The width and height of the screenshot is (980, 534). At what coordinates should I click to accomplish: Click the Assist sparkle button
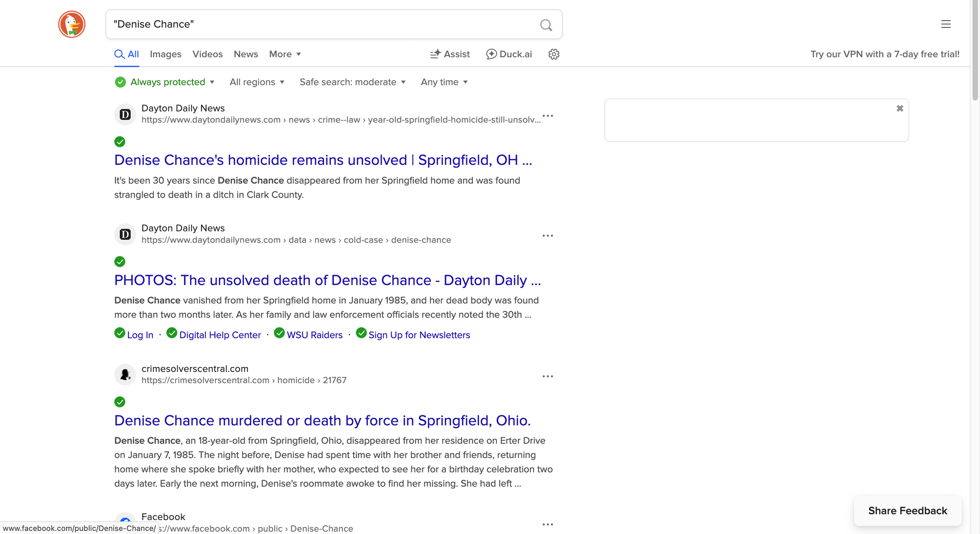450,54
